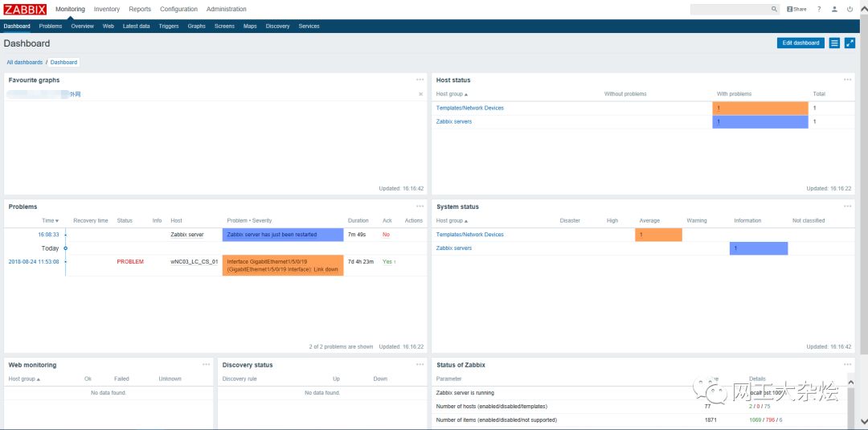
Task: Click the ZABBIX logo
Action: 25,9
